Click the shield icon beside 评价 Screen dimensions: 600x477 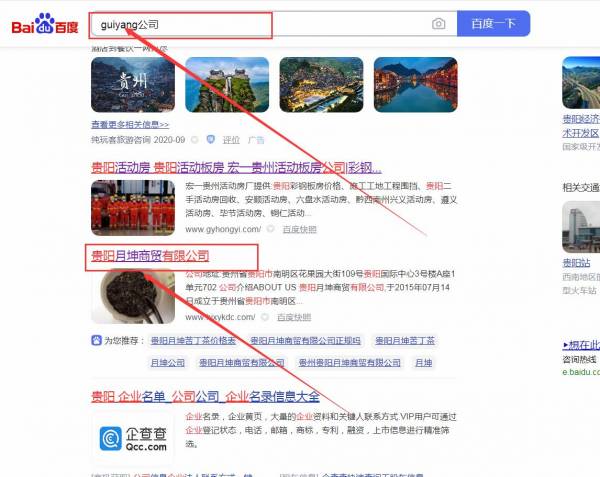210,140
